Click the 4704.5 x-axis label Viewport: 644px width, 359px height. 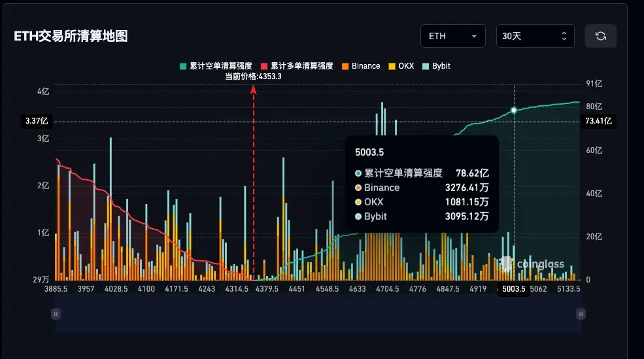pos(387,289)
